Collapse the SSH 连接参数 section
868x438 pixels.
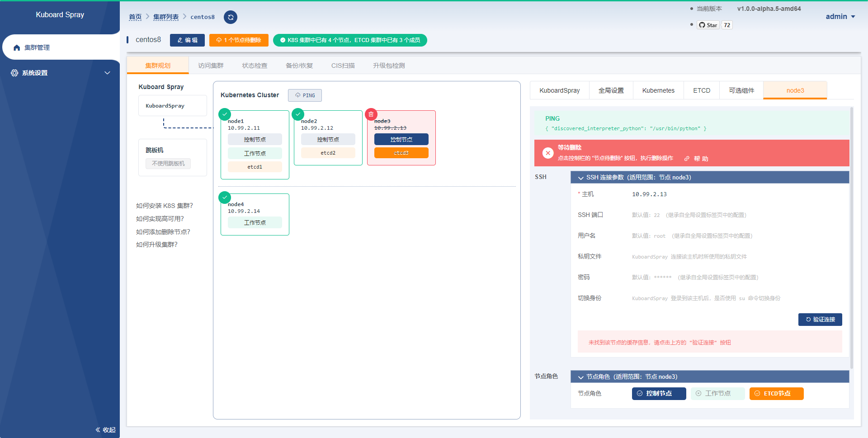(710, 177)
